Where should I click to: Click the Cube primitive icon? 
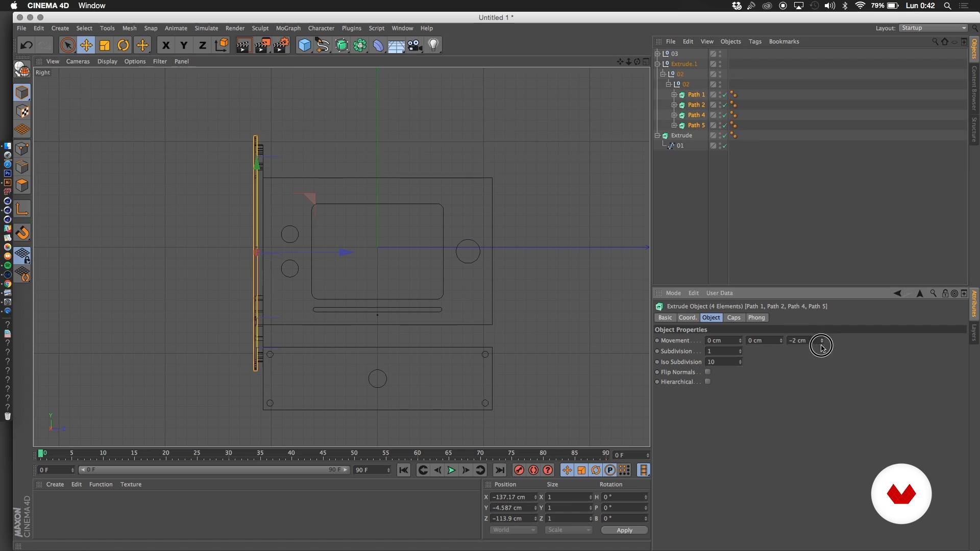[304, 45]
